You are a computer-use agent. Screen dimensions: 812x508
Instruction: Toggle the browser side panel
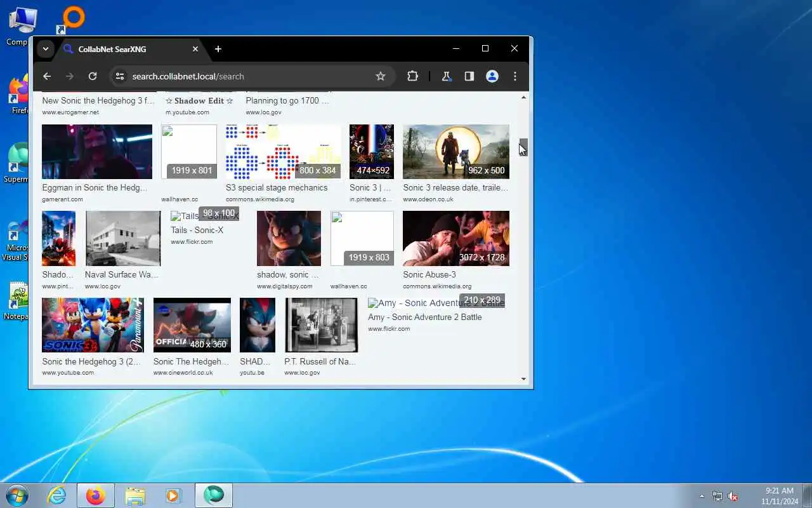pyautogui.click(x=469, y=76)
